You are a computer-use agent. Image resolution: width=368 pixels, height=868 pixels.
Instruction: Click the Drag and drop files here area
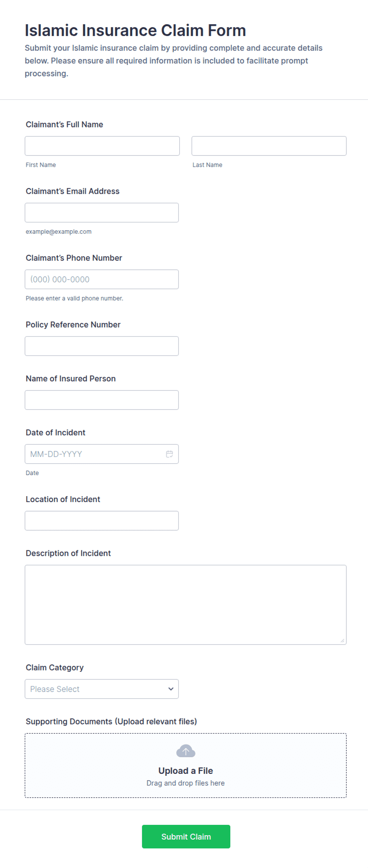[x=186, y=783]
